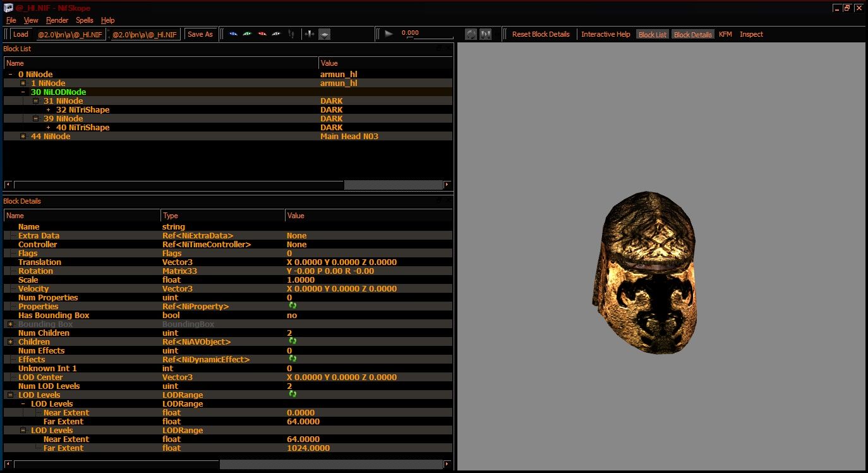Collapse the 0 NiNode tree root

10,75
